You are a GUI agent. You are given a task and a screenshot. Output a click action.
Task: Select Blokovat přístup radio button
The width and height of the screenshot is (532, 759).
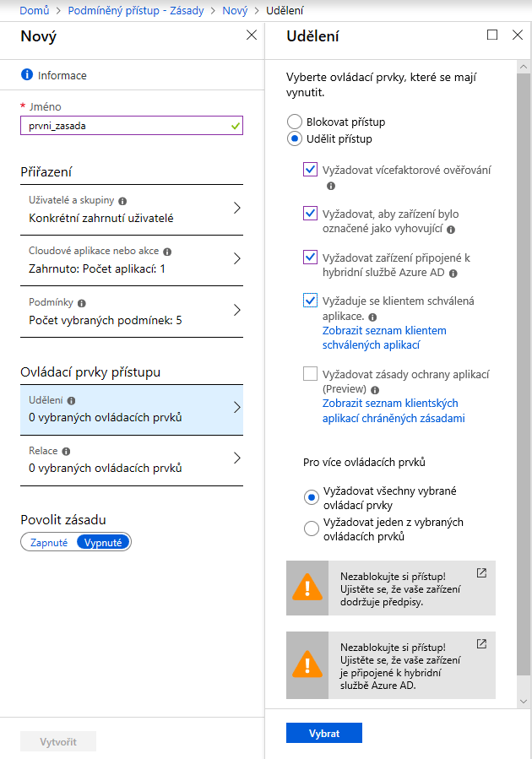tap(295, 122)
